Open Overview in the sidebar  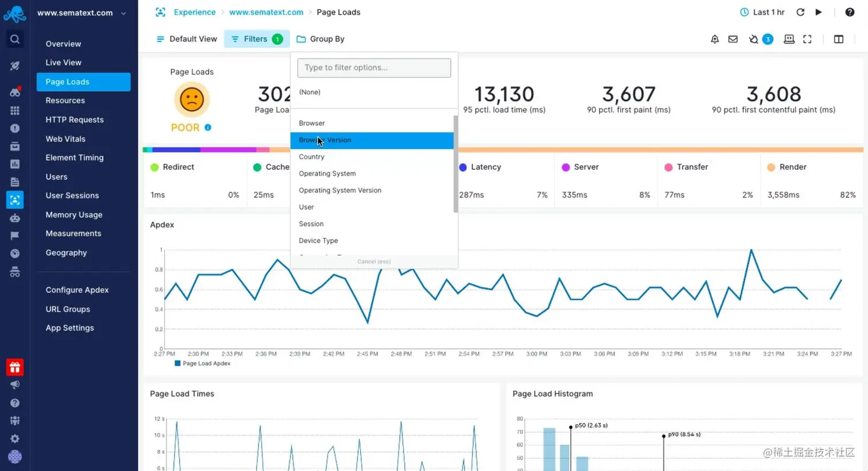click(83, 44)
